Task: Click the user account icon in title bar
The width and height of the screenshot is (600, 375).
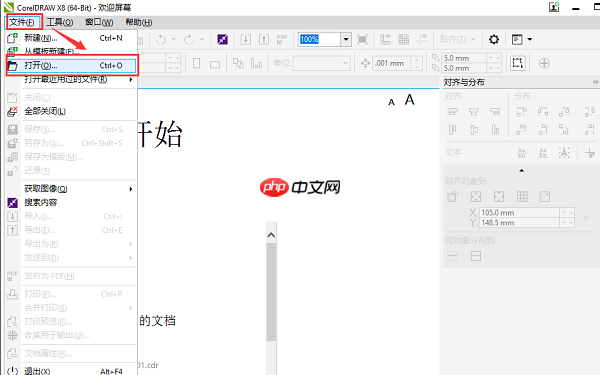Action: (x=554, y=7)
